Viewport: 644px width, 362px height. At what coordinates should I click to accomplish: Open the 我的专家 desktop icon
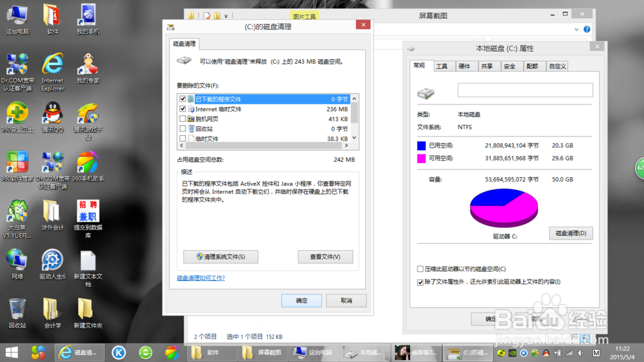(88, 68)
